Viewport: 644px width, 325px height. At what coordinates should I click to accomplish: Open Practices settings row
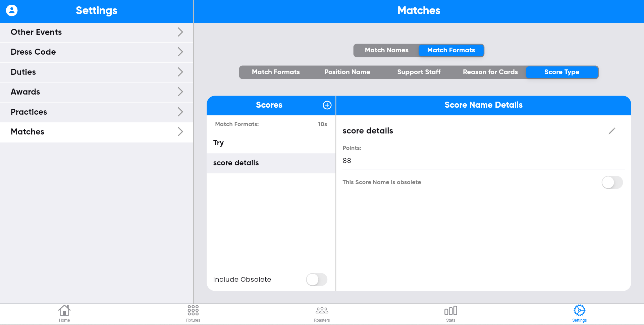pos(97,112)
